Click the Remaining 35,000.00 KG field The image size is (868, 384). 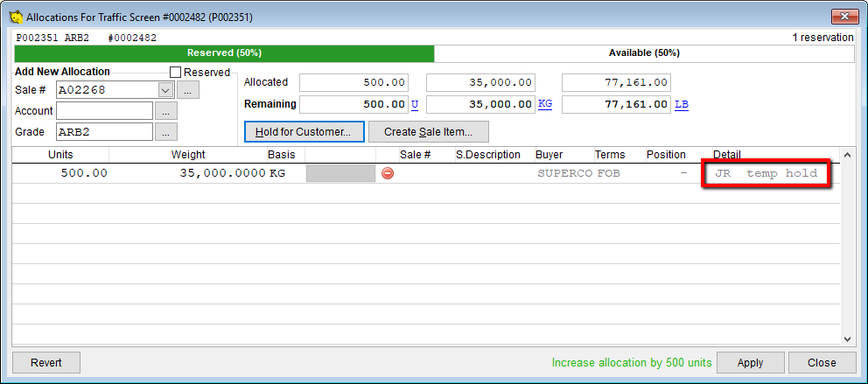coord(480,104)
